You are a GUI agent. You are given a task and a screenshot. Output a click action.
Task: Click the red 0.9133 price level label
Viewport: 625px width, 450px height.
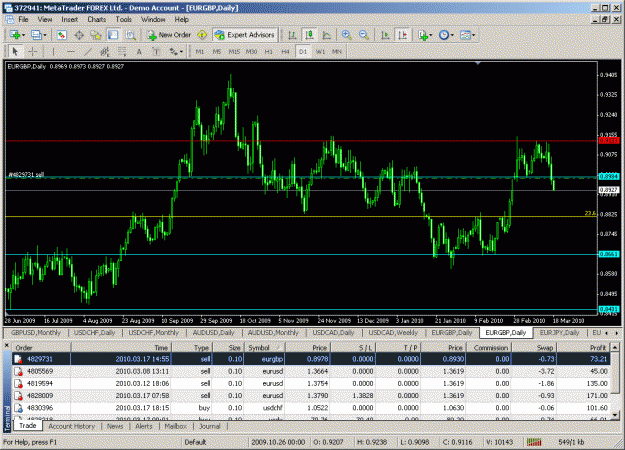[x=609, y=140]
